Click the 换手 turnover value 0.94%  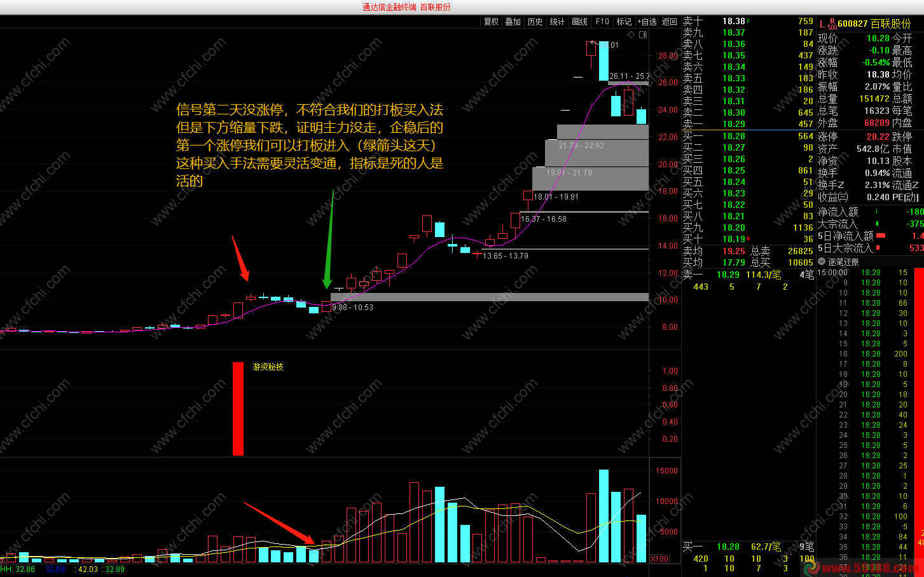coord(878,173)
